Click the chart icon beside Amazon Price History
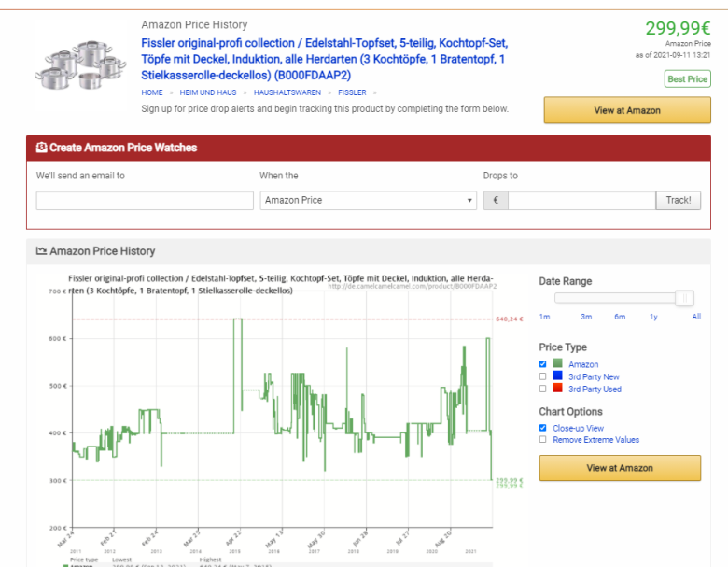Screen dimensions: 728x567 pyautogui.click(x=41, y=251)
